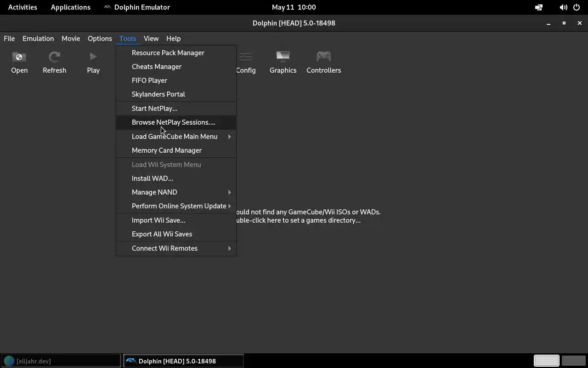This screenshot has width=588, height=368.
Task: Open the Controllers toolbar icon
Action: 323,62
